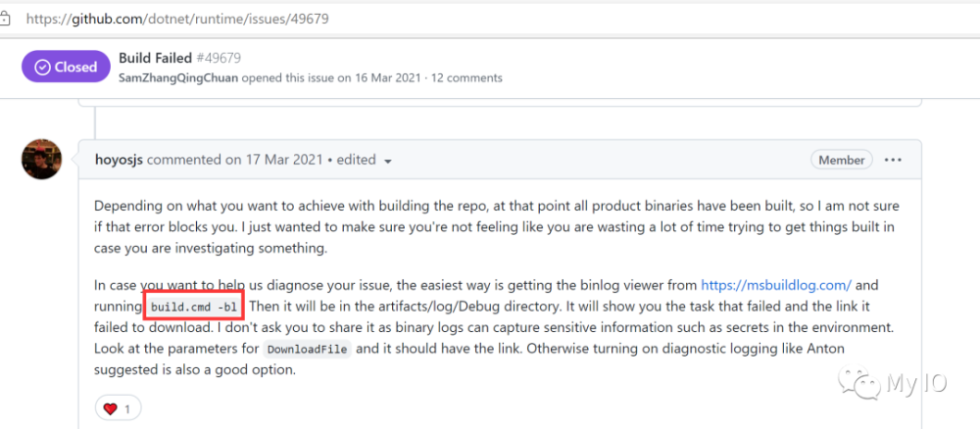
Task: Click the build.cmd -bl code snippet
Action: click(x=193, y=307)
